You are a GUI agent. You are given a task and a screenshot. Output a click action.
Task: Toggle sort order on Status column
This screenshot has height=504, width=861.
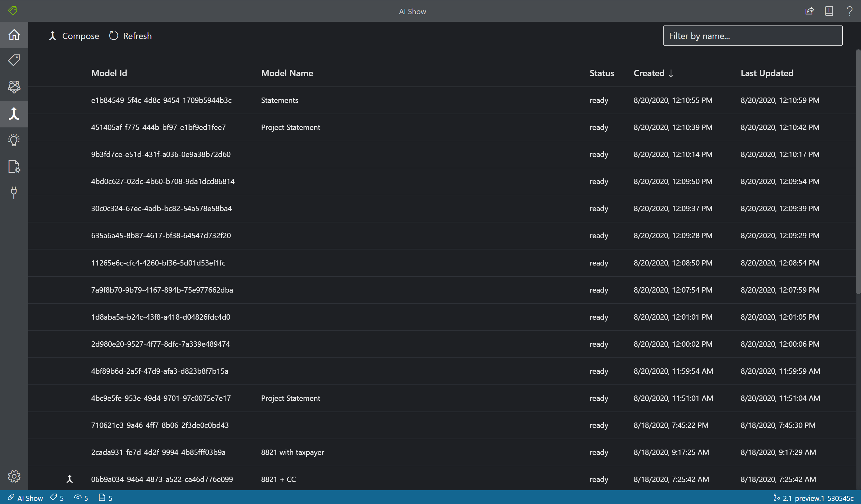tap(602, 73)
